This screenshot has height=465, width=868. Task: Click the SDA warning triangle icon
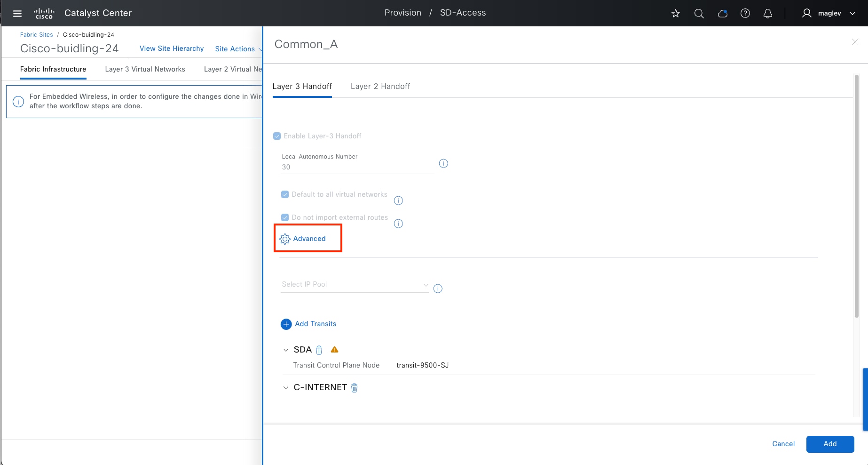[335, 350]
